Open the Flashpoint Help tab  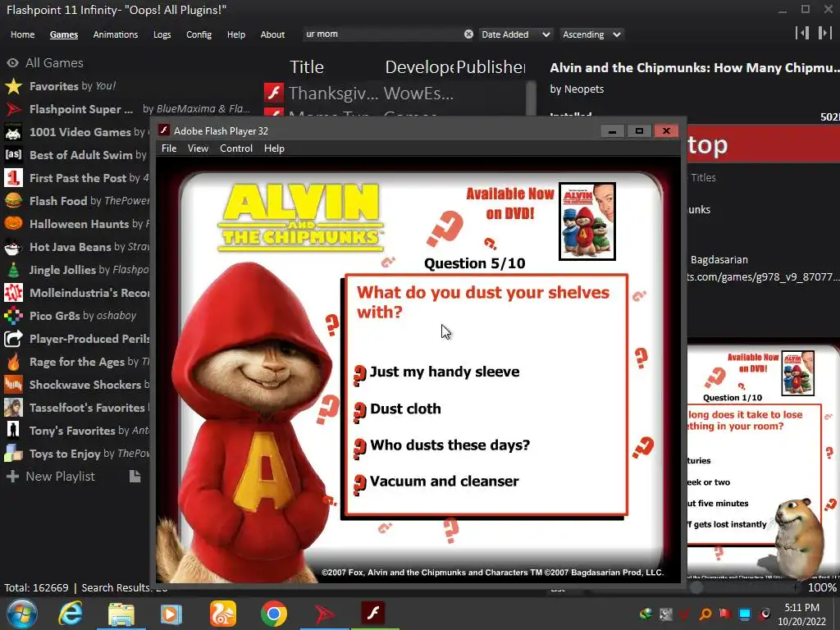point(235,34)
